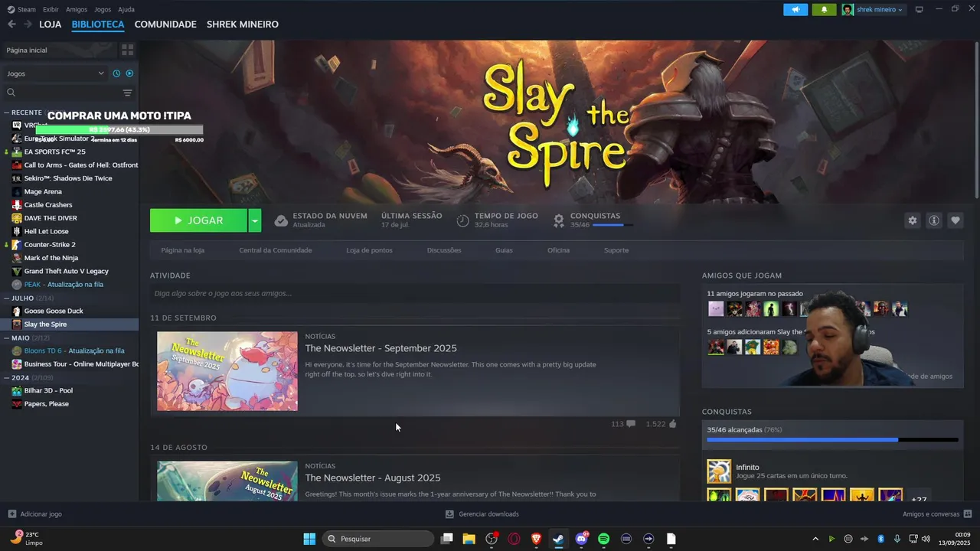Open advanced library filter options icon
Screen dimensions: 980x551
pos(127,93)
